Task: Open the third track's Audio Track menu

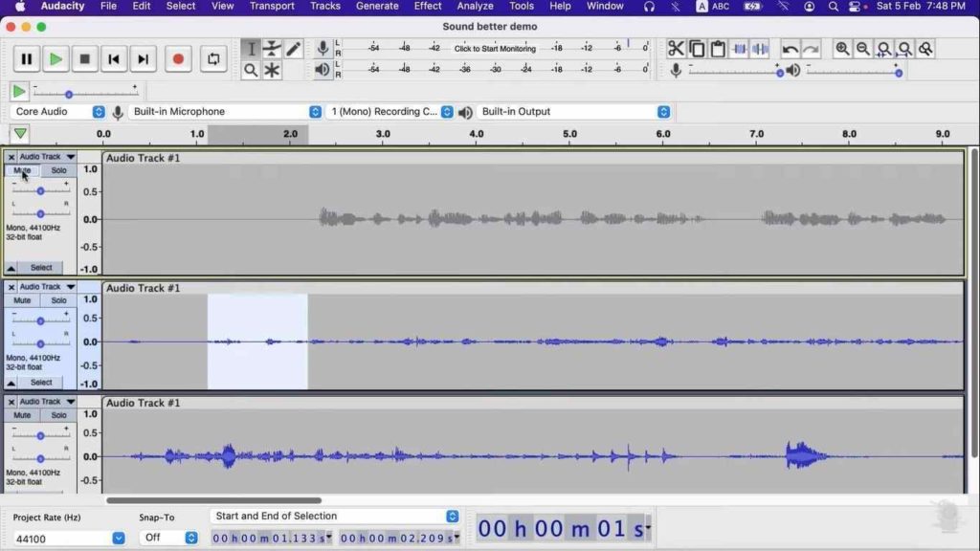Action: tap(47, 402)
